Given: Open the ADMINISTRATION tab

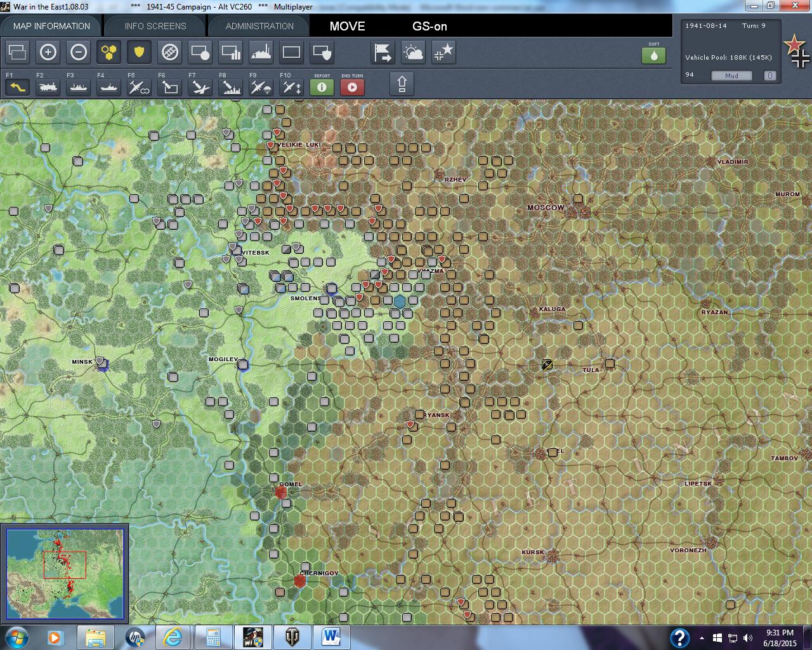Looking at the screenshot, I should (259, 26).
